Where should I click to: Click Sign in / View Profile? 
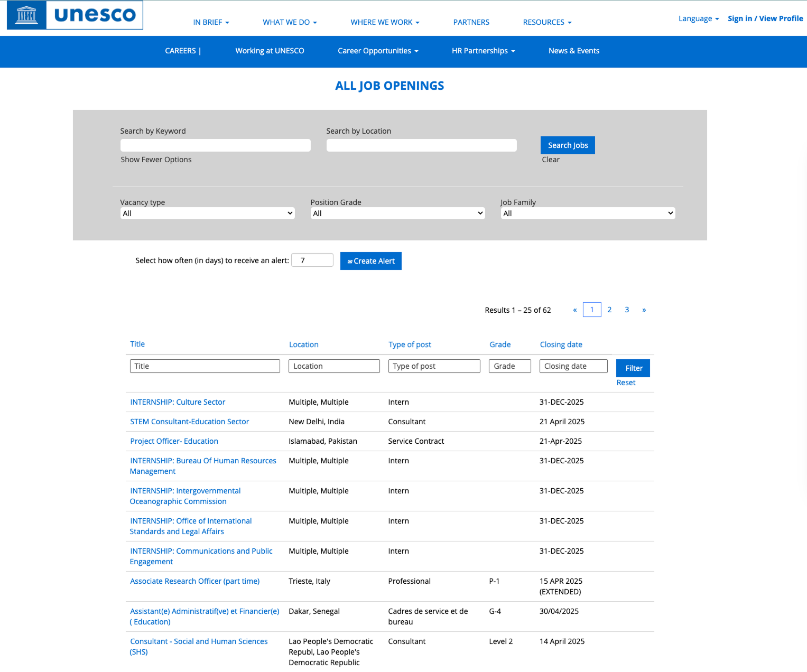[x=765, y=18]
